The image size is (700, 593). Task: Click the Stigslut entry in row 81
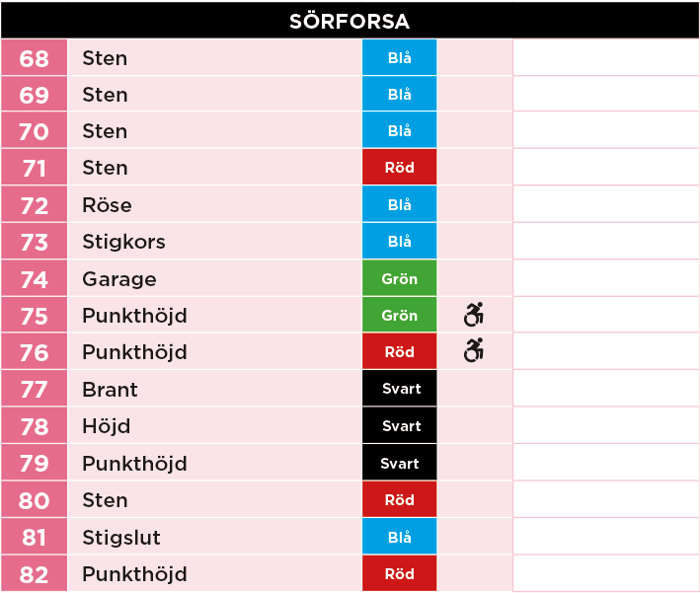121,537
